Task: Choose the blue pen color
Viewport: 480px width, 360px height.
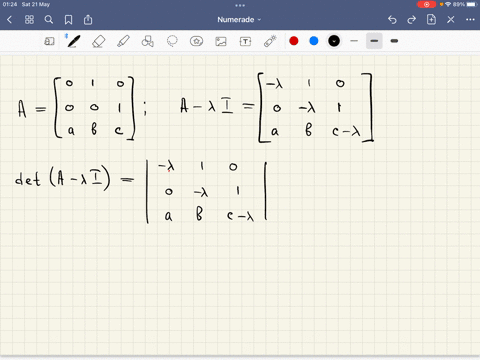Action: 314,41
